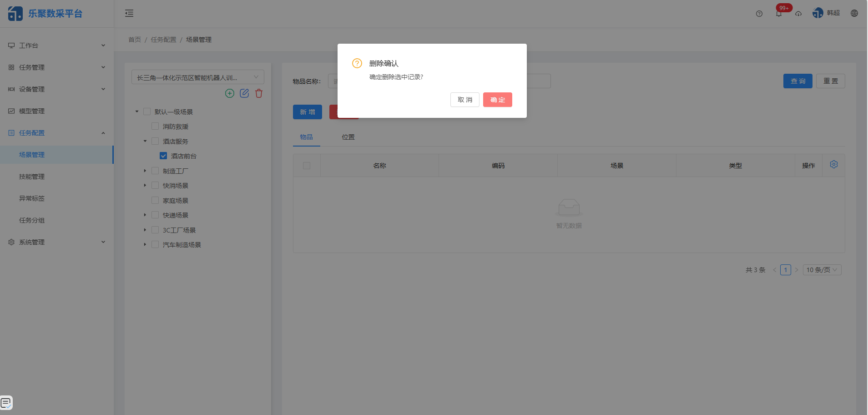Uncheck the 酒店前台 checkbox
Image resolution: width=868 pixels, height=415 pixels.
[163, 156]
